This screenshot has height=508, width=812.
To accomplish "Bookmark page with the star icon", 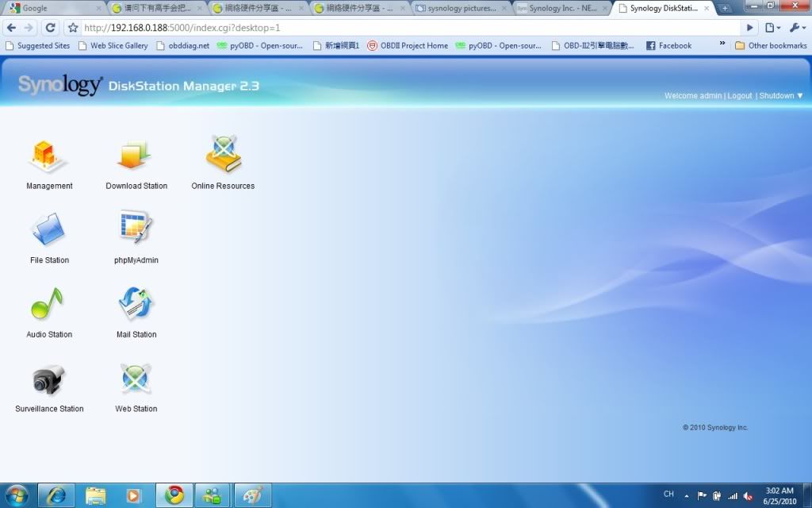I will pos(73,27).
